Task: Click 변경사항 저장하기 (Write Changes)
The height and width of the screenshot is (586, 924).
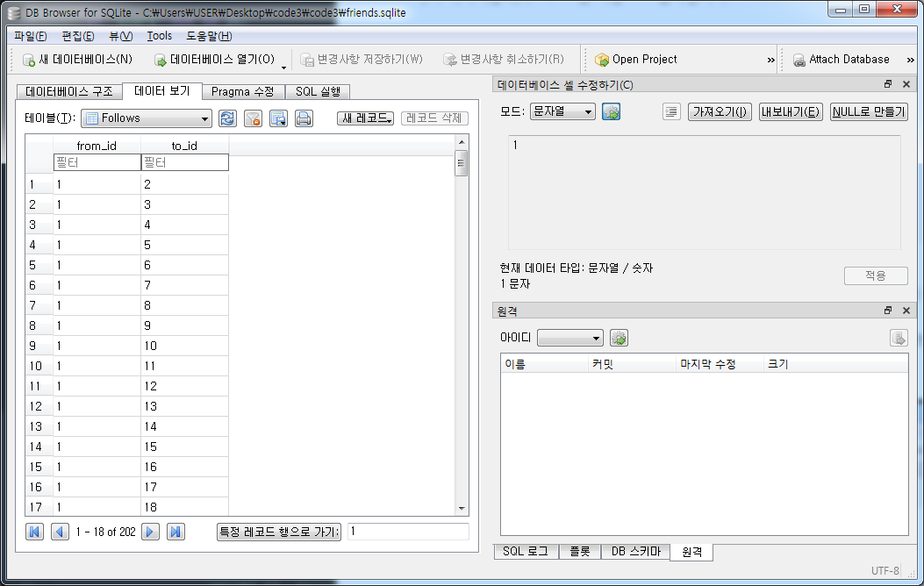Action: pos(362,60)
